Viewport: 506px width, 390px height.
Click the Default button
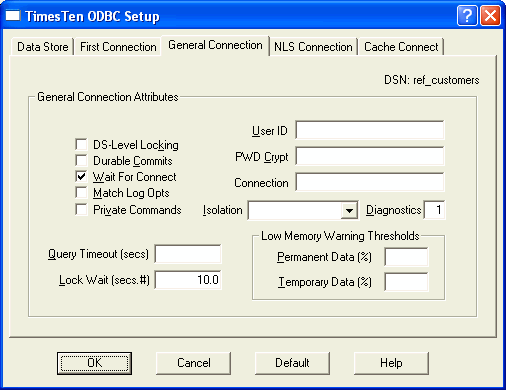292,363
